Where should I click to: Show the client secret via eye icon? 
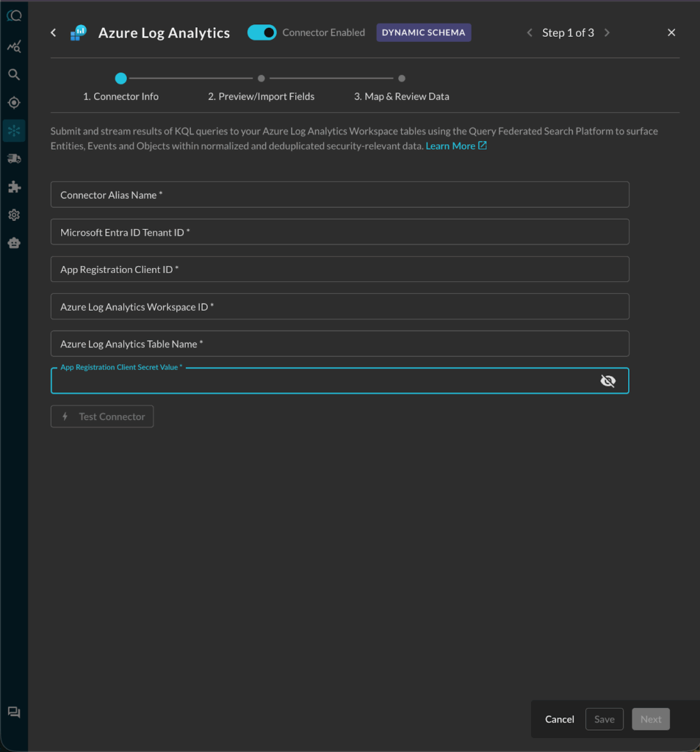tap(608, 381)
